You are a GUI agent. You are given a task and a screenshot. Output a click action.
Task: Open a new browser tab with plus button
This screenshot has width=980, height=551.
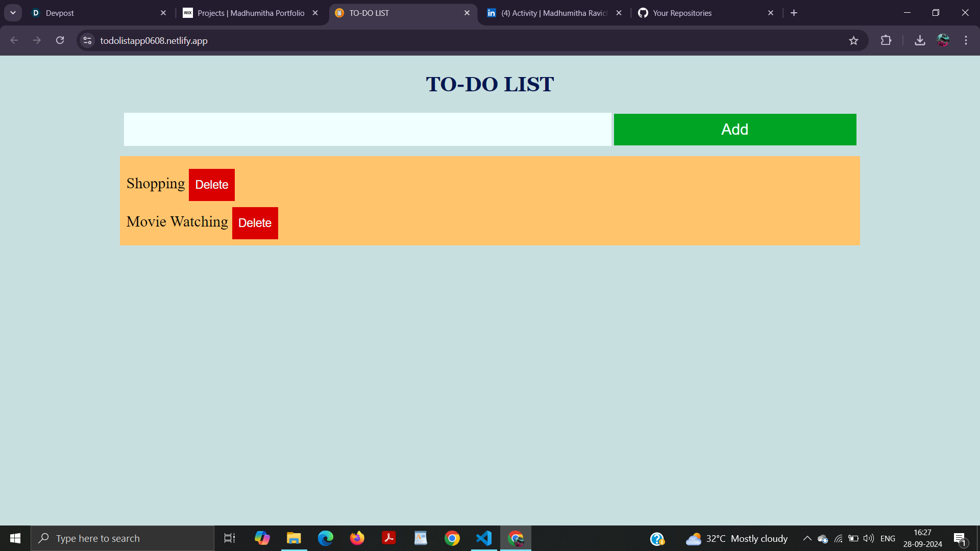(x=793, y=13)
